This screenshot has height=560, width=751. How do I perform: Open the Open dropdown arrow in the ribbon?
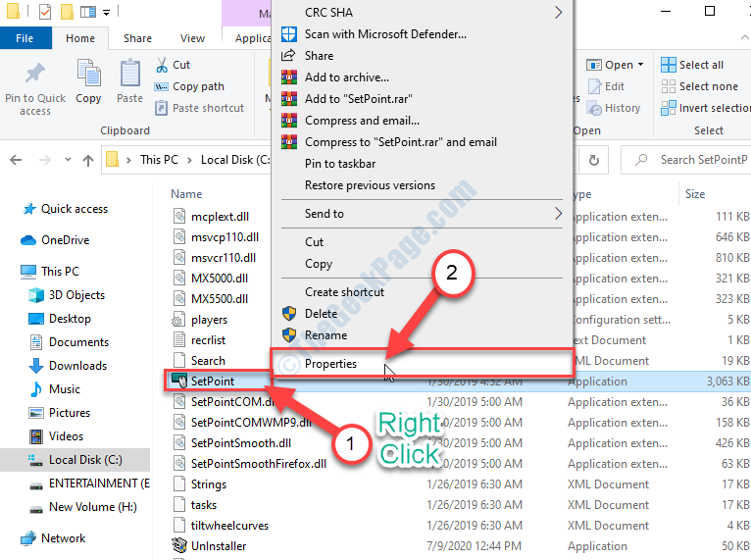click(x=641, y=65)
